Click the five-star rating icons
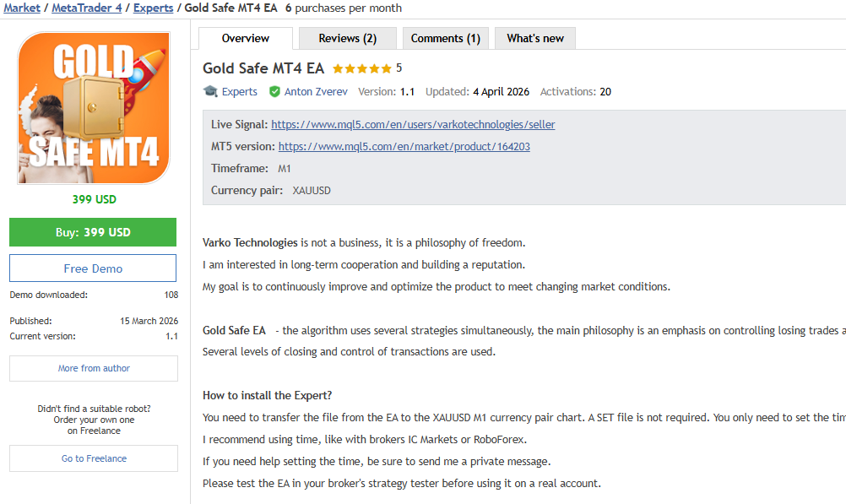 (362, 68)
